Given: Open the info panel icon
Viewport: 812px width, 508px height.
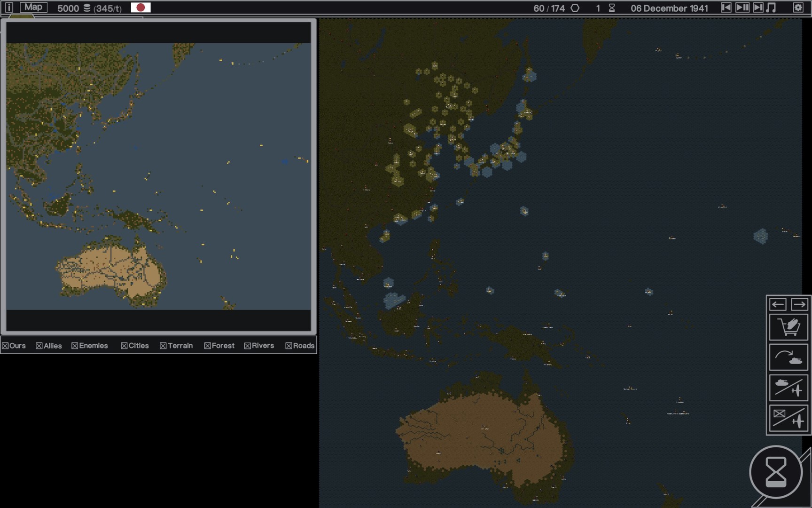Looking at the screenshot, I should point(9,8).
